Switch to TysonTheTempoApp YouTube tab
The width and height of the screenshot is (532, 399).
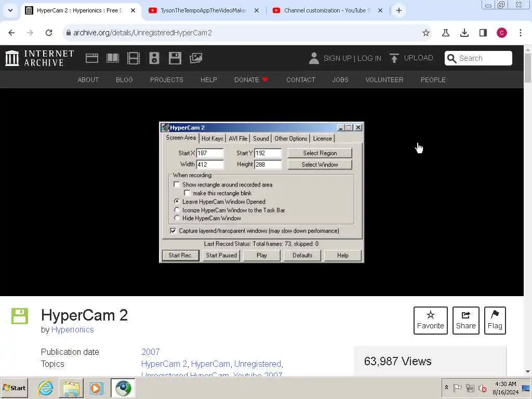[x=204, y=10]
